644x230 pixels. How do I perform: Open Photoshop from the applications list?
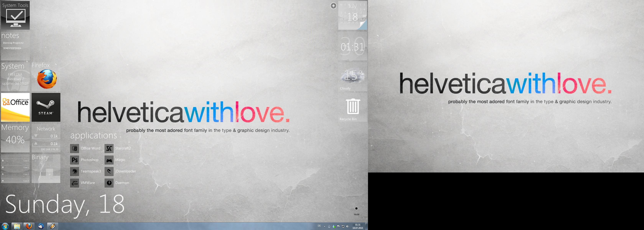pos(75,160)
